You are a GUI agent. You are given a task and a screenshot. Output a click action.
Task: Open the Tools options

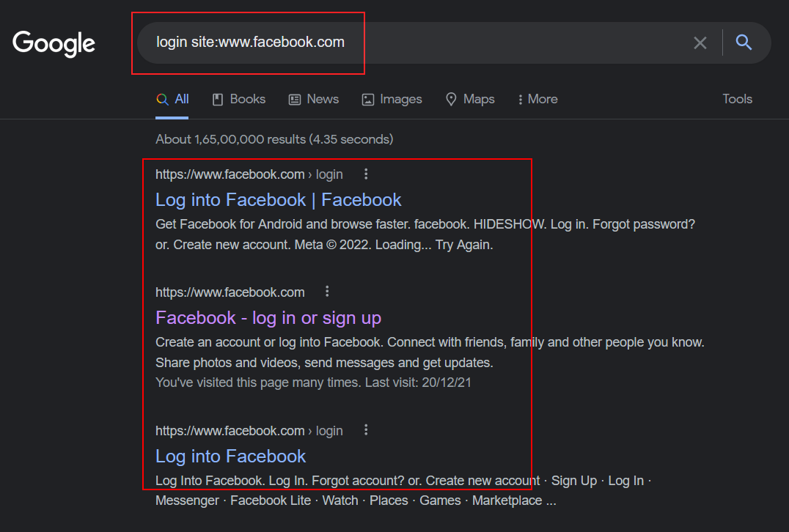(x=737, y=99)
